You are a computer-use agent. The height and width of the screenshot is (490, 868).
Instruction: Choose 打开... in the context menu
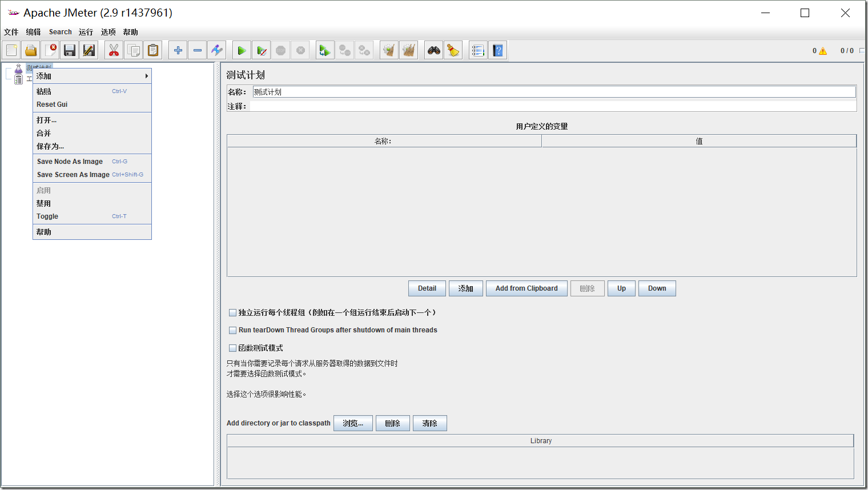click(92, 120)
